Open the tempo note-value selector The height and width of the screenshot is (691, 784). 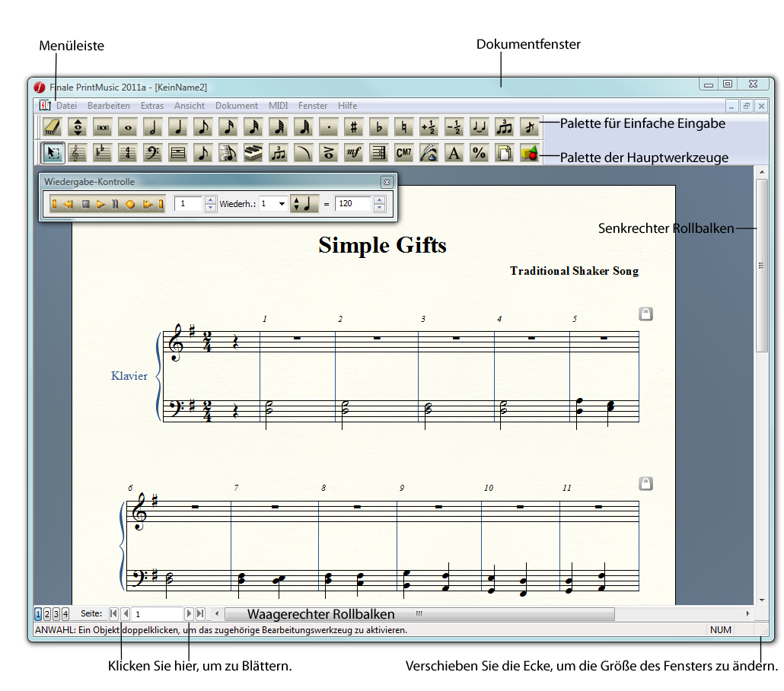click(304, 203)
